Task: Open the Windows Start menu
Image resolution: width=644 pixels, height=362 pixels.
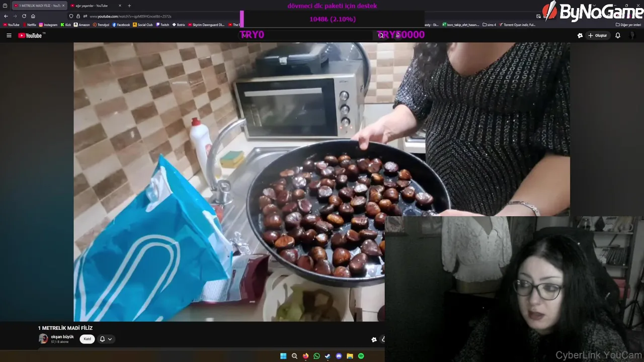Action: 283,356
